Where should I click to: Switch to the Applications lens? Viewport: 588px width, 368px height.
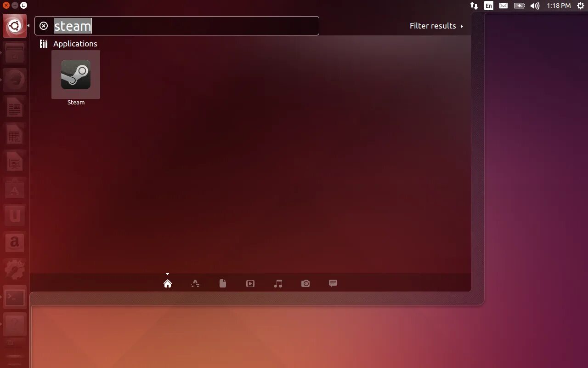(x=195, y=283)
